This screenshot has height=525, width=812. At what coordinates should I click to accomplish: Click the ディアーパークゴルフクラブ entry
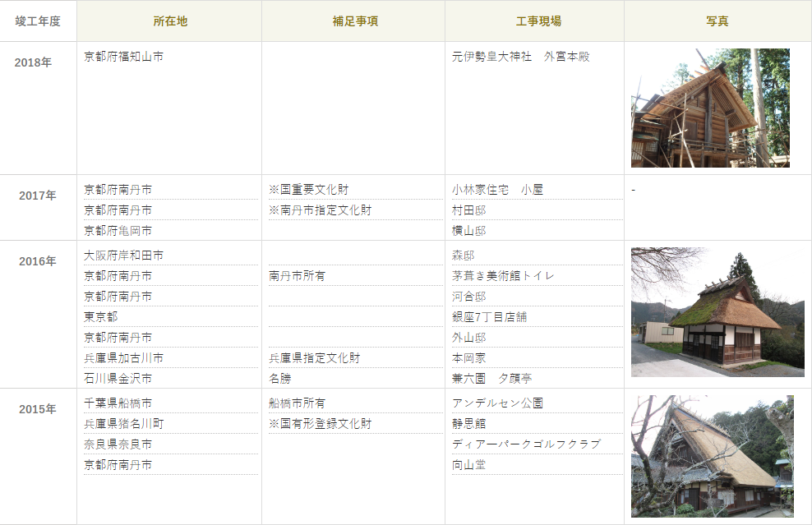tap(526, 444)
